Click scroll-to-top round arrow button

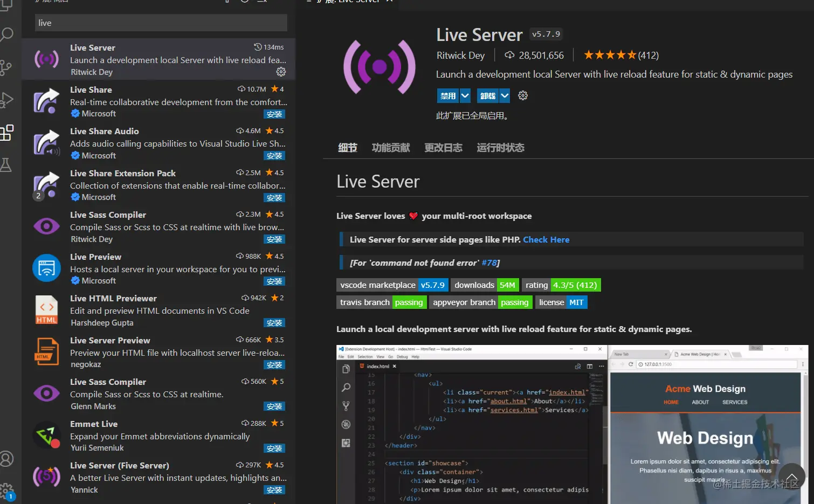[x=791, y=477]
